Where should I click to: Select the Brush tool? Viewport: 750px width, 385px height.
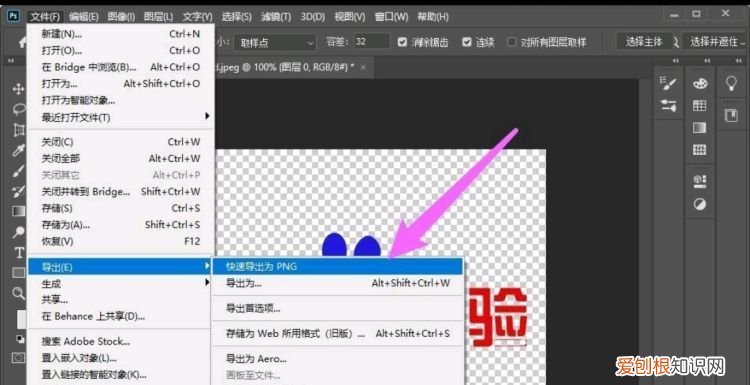coord(18,171)
